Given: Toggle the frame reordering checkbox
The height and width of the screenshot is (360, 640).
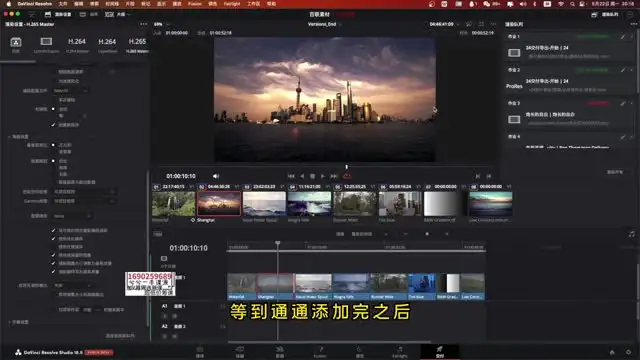Looking at the screenshot, I should (x=53, y=124).
